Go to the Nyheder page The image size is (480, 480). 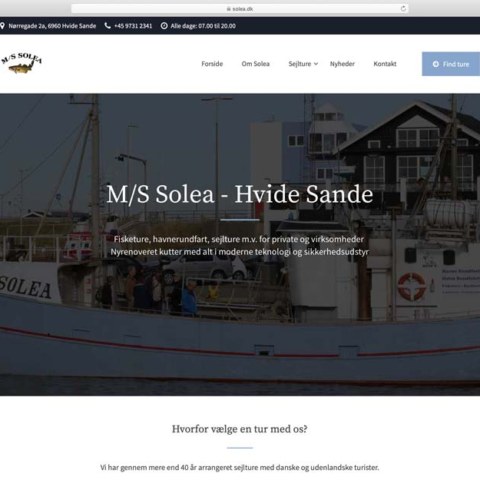(342, 64)
